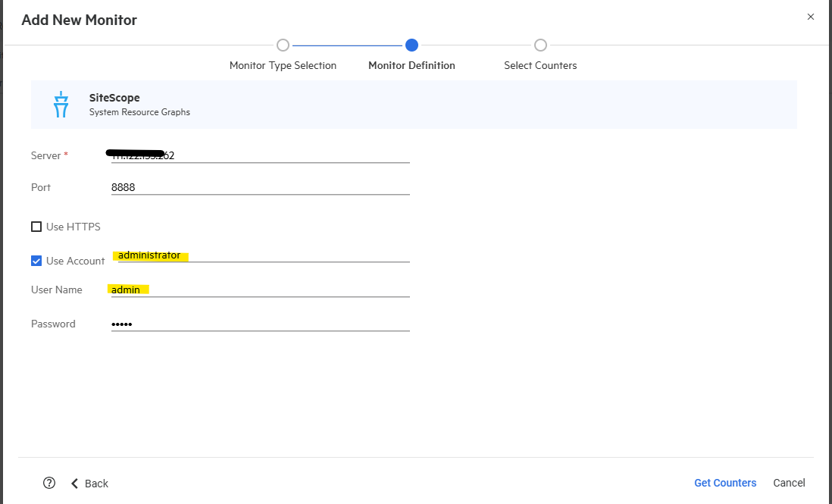Click the SiteScope tower icon

click(x=61, y=105)
